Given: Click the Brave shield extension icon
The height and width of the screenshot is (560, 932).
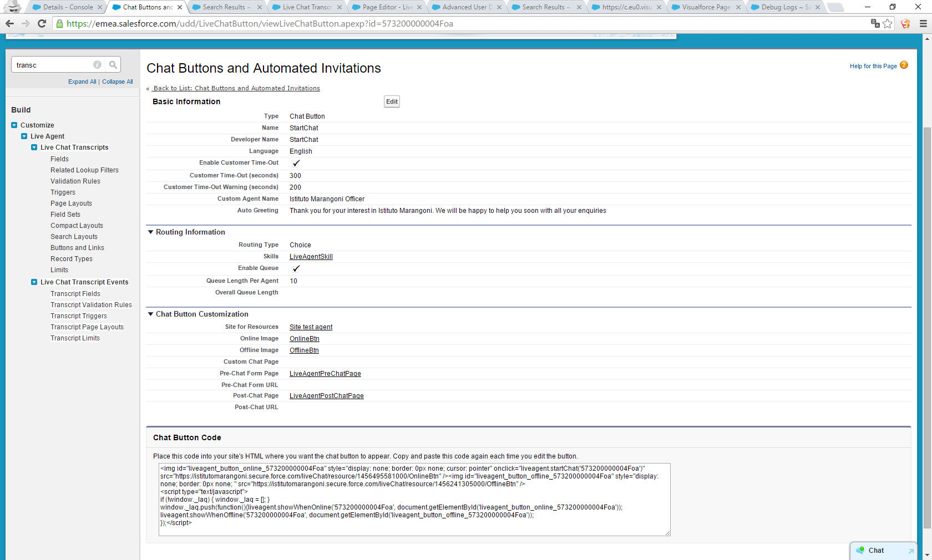Looking at the screenshot, I should click(905, 23).
